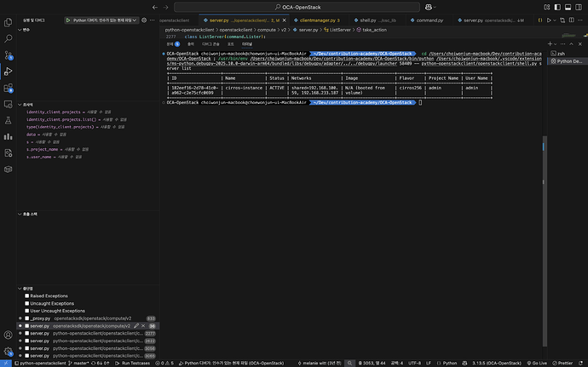The height and width of the screenshot is (367, 588).
Task: Click Run Testcases in status bar
Action: click(132, 363)
